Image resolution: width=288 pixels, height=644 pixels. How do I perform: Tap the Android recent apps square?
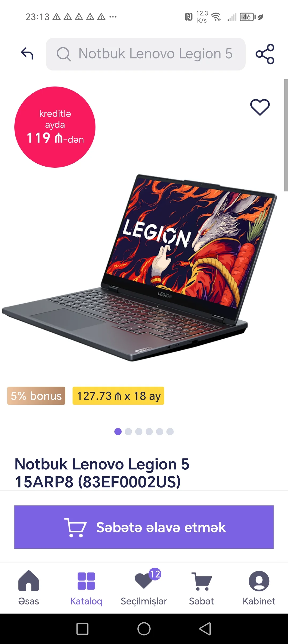pos(82,629)
